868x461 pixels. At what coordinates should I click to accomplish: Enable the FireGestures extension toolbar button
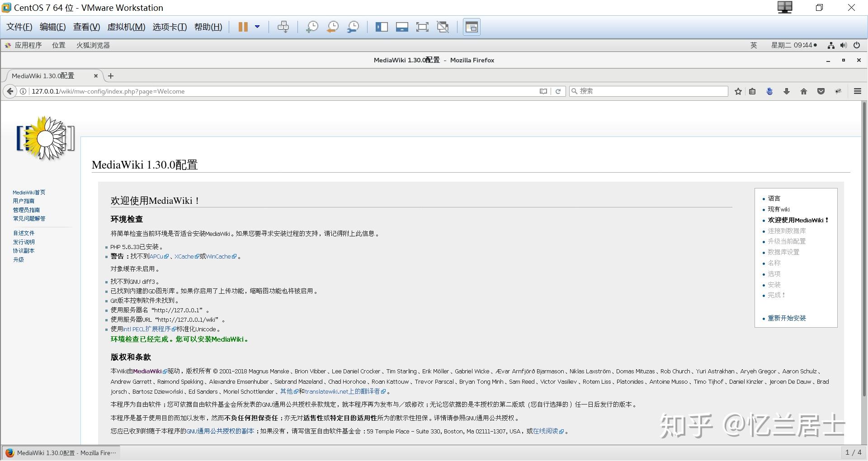click(x=838, y=91)
